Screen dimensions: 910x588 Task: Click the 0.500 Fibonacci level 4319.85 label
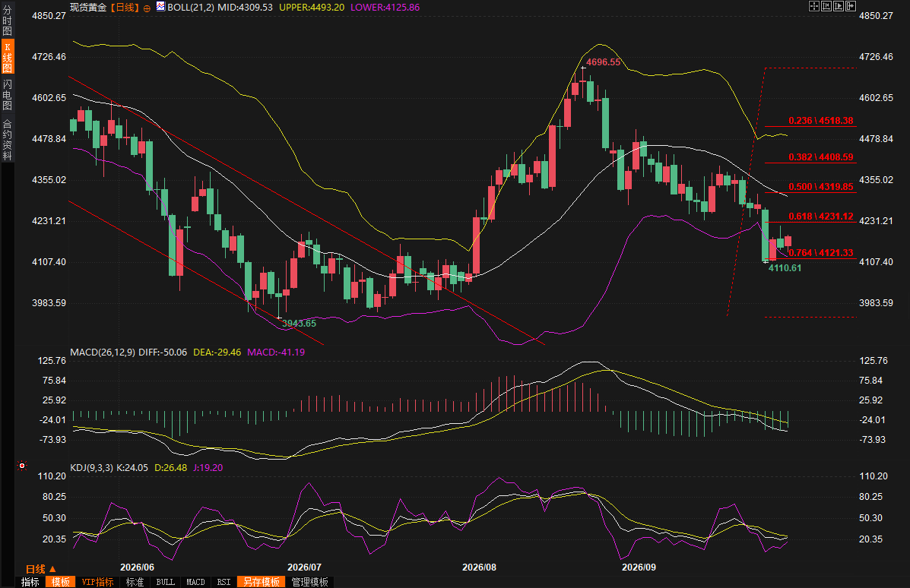coord(820,187)
